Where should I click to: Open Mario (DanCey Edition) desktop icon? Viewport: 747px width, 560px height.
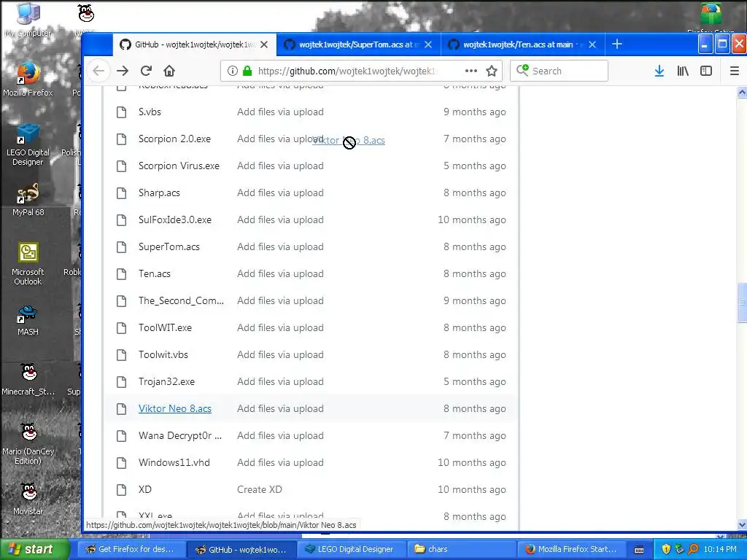pos(28,444)
